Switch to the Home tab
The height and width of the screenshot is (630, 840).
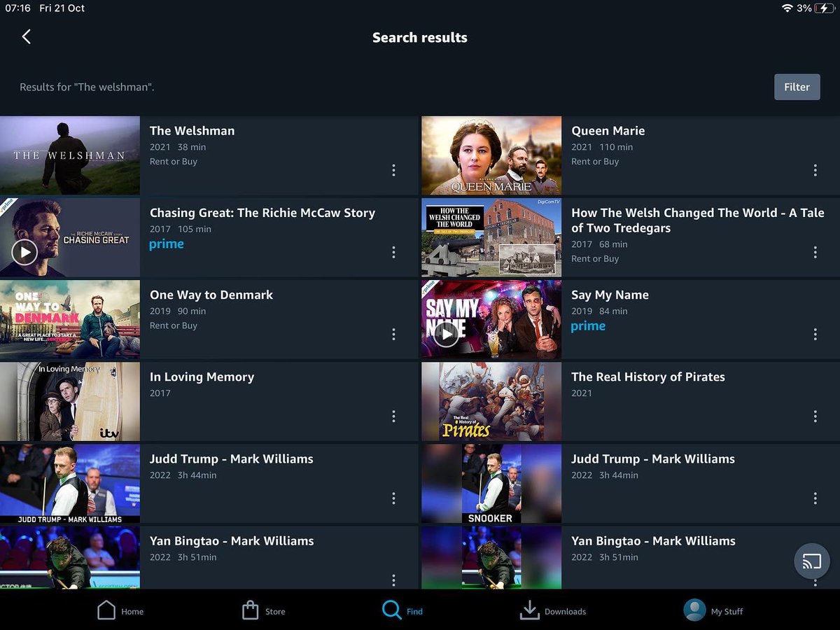[x=120, y=610]
